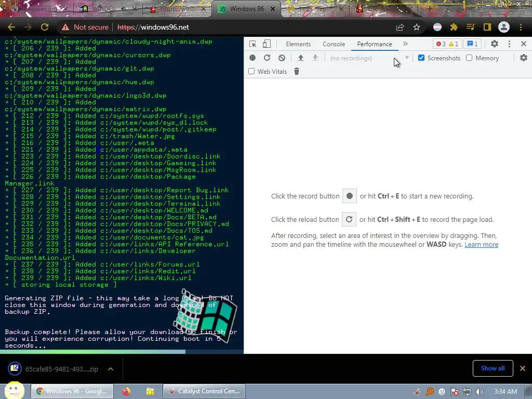Click 'Generating ZIP file' message text
The height and width of the screenshot is (399, 532).
pos(119,304)
